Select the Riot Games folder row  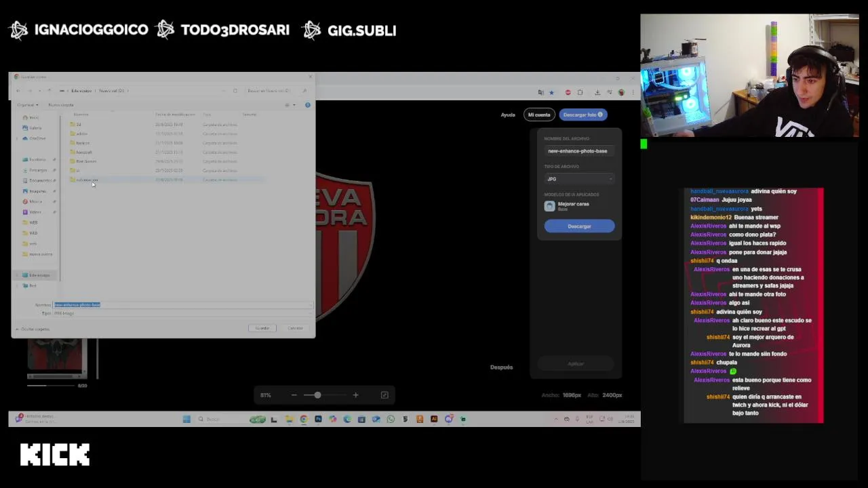pos(166,161)
